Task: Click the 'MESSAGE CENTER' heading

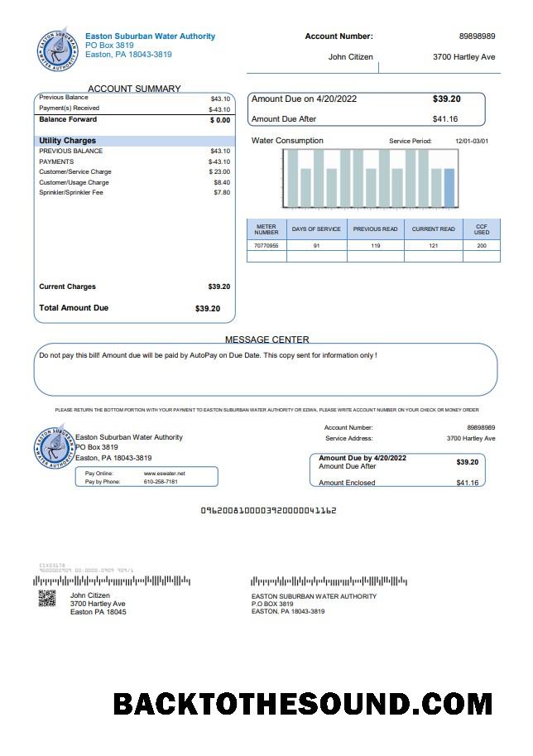Action: [267, 339]
